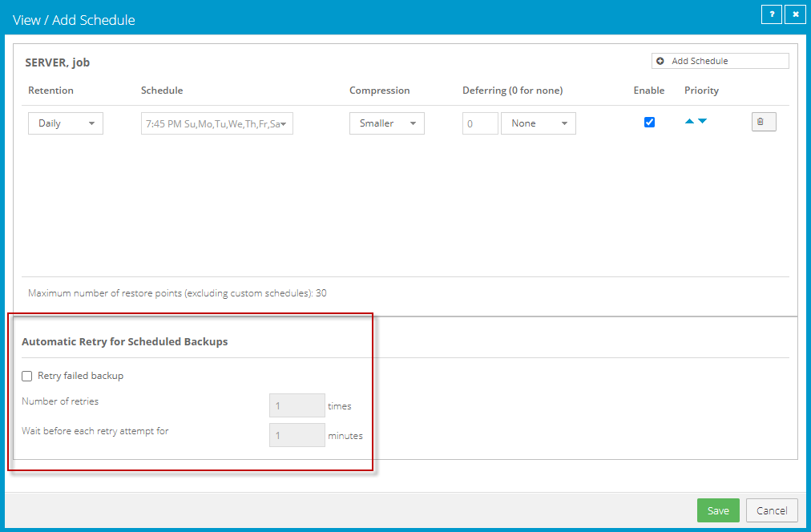Image resolution: width=811 pixels, height=532 pixels.
Task: Toggle the checkbox under the Enable column
Action: click(649, 122)
